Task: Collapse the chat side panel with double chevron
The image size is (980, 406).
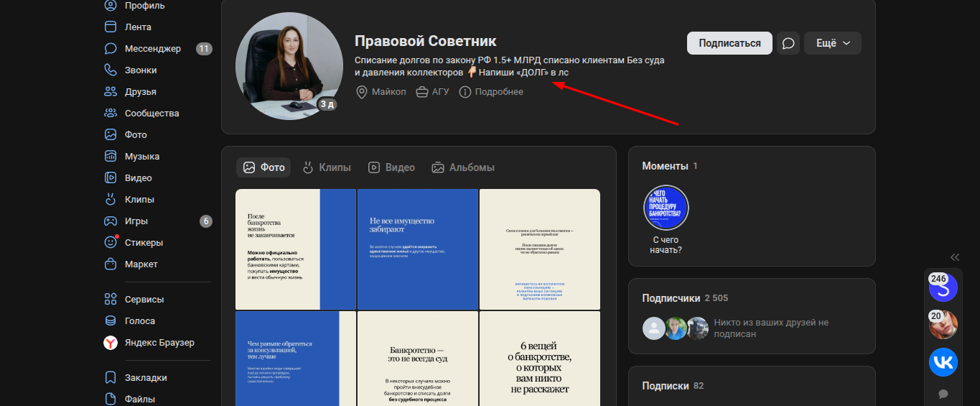Action: 955,257
